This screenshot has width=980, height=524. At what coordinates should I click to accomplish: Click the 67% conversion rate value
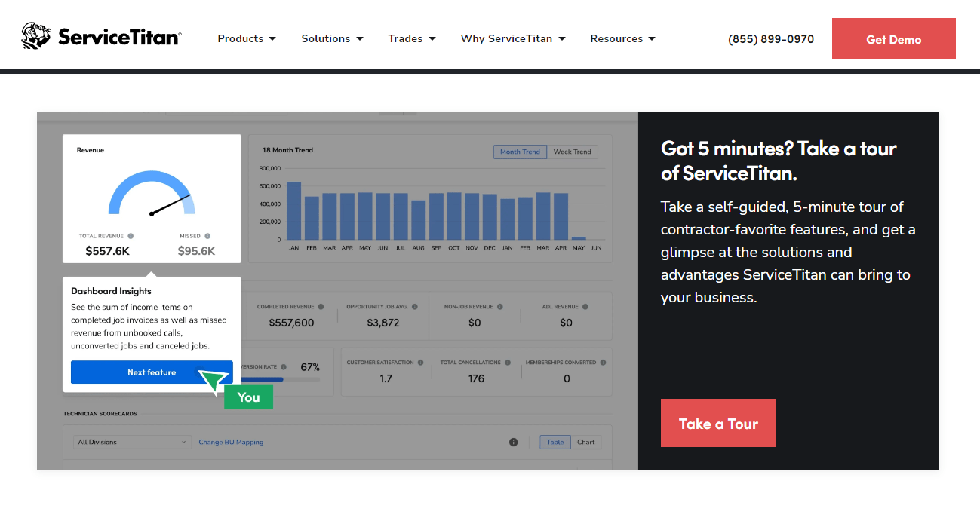click(x=310, y=367)
